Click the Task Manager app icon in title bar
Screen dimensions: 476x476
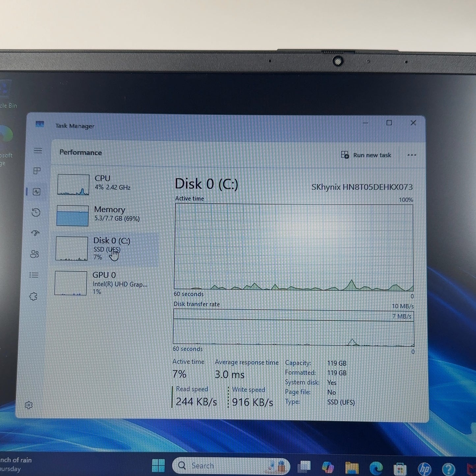coord(40,124)
